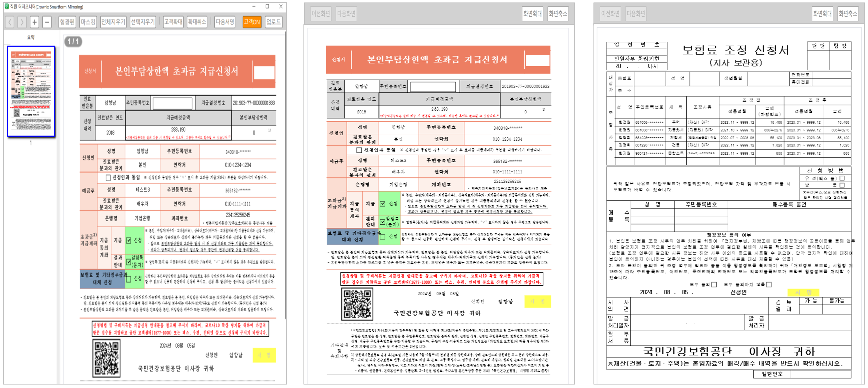
Task: Click '테스트3' name in staff monitor form
Action: pos(143,190)
